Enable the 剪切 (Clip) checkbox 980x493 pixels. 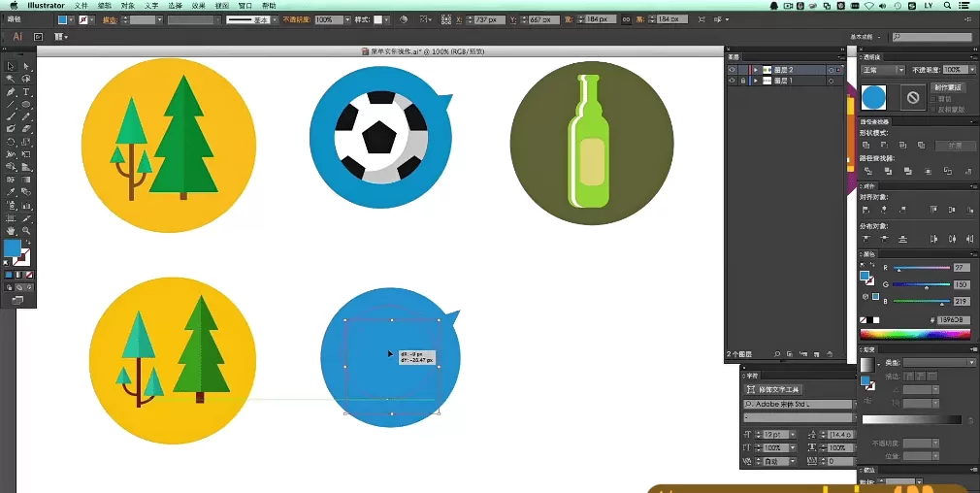click(934, 99)
